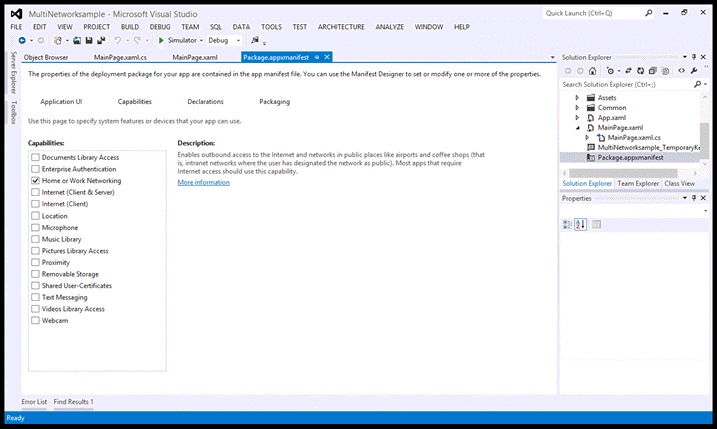Click Pending Changes Filter icon in Solution Explorer
Image resolution: width=717 pixels, height=429 pixels.
coord(610,71)
